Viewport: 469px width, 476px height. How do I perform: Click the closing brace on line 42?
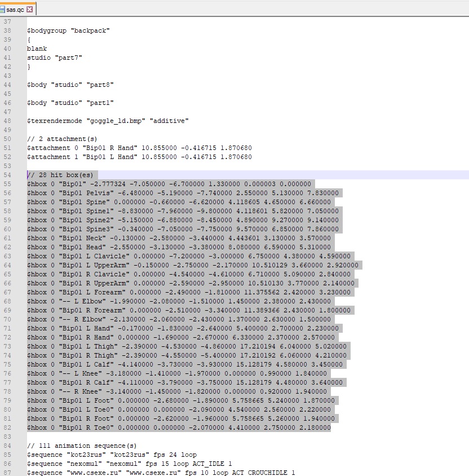29,67
